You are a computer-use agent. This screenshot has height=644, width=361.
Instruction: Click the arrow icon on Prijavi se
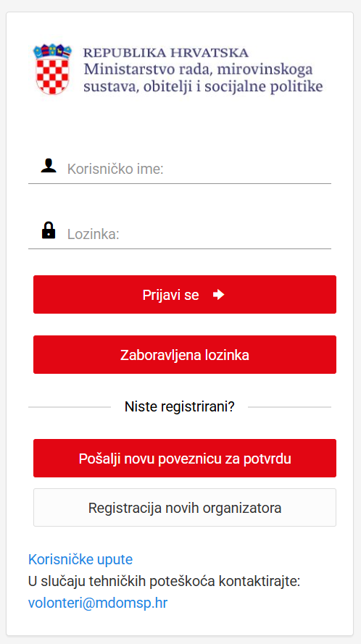click(219, 295)
